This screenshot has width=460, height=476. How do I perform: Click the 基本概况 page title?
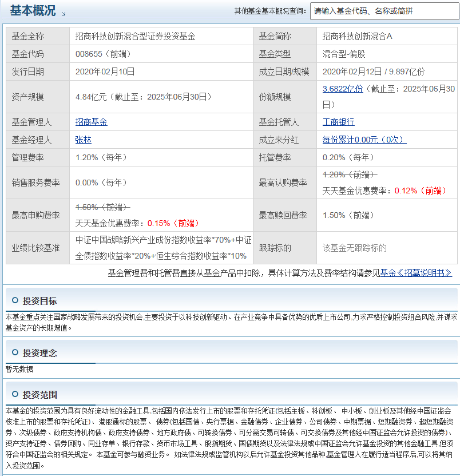33,11
